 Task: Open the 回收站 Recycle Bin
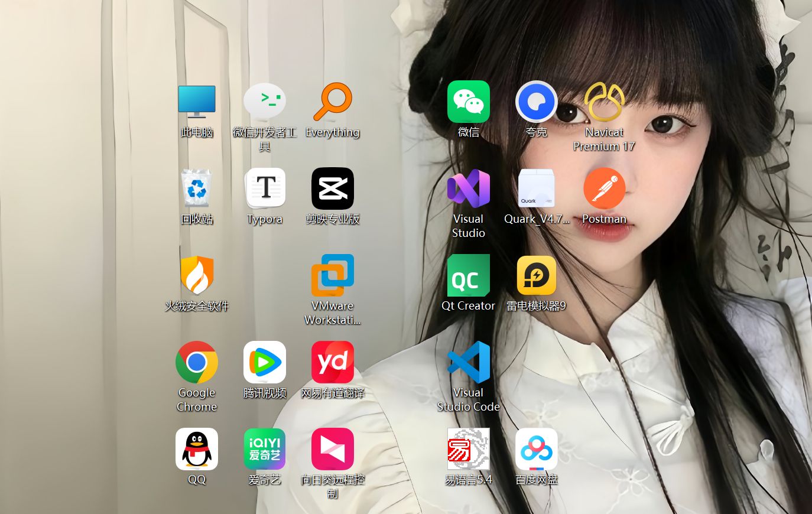coord(197,188)
